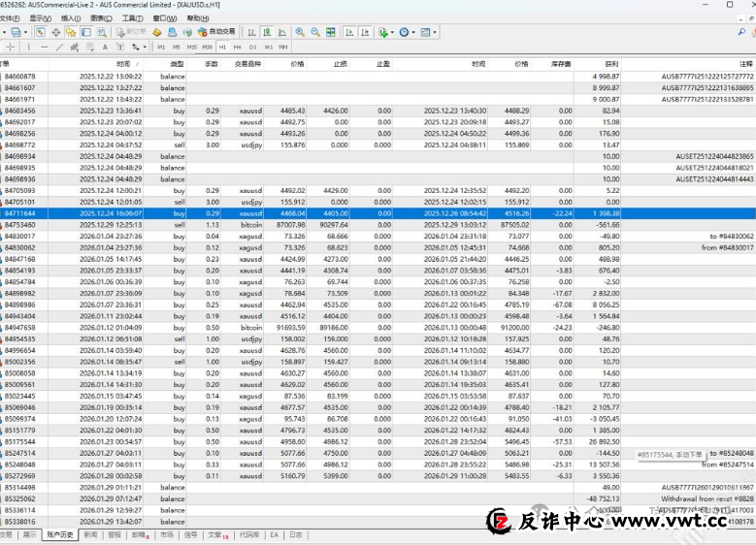Select the trendline drawing tool
This screenshot has height=545, width=756.
pos(59,47)
